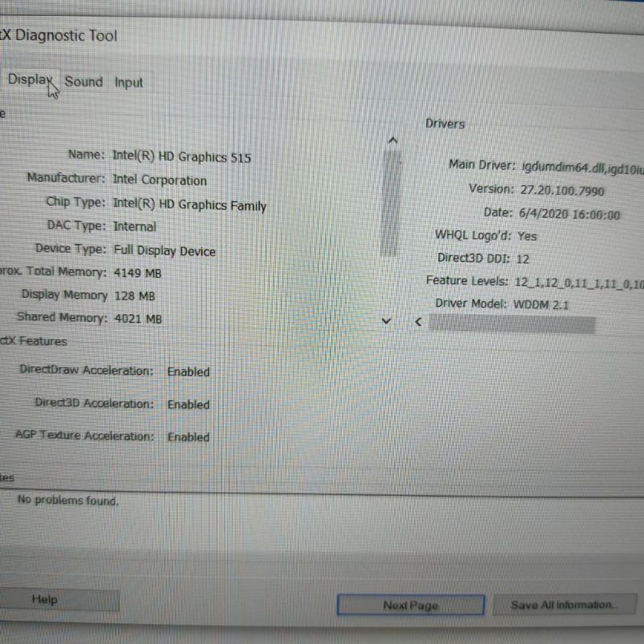Select 'Intel(R) HD Graphics Family' chip type
The width and height of the screenshot is (644, 644).
(189, 204)
